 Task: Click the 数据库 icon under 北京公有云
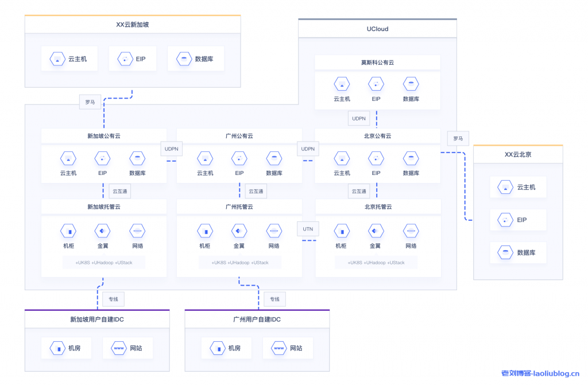(x=411, y=158)
